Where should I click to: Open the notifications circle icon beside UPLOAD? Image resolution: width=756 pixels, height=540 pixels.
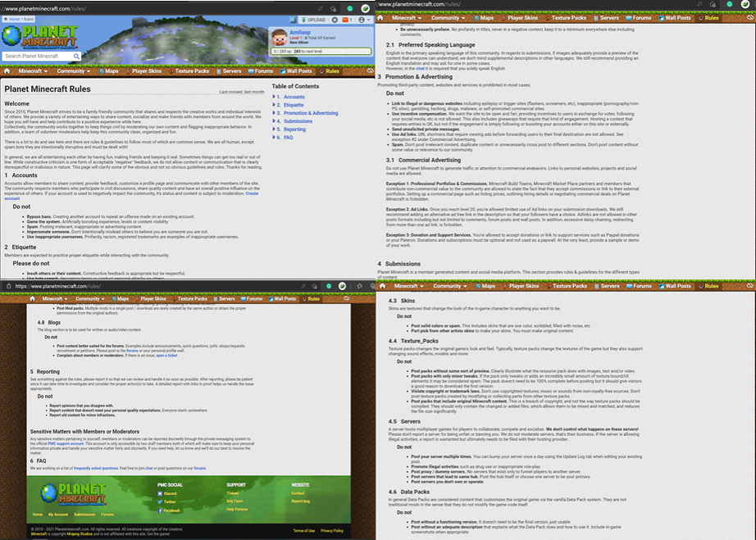pyautogui.click(x=335, y=20)
